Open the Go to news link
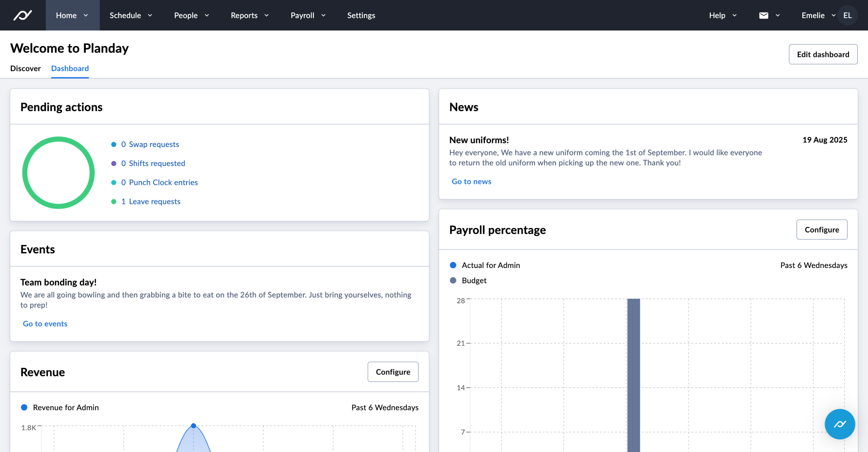The width and height of the screenshot is (868, 452). 471,182
